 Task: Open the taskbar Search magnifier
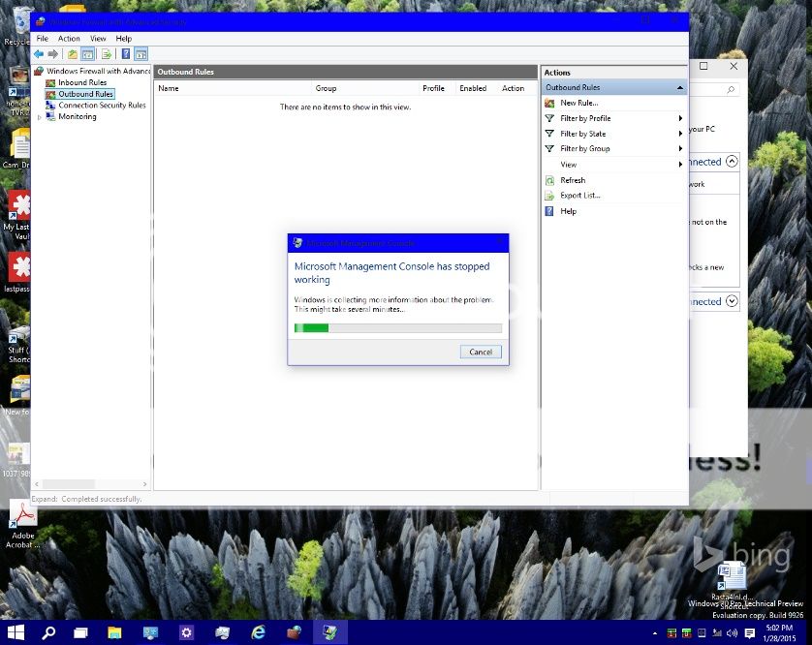click(x=48, y=632)
